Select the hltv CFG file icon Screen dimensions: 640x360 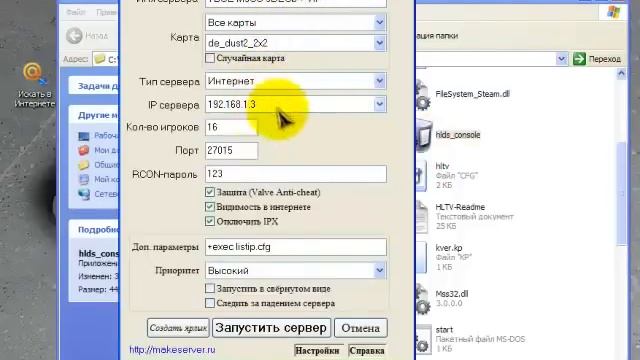coord(421,176)
